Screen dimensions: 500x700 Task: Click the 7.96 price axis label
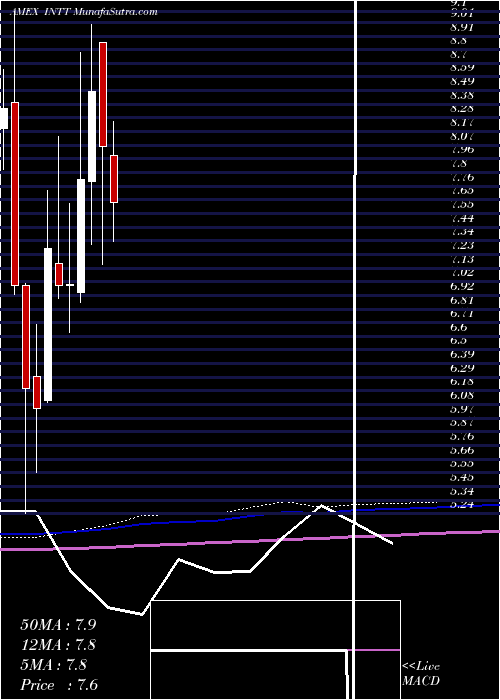tap(462, 150)
